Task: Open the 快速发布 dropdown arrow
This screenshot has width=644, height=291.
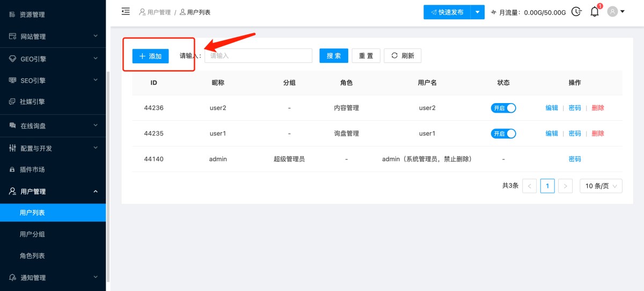Action: (x=477, y=12)
